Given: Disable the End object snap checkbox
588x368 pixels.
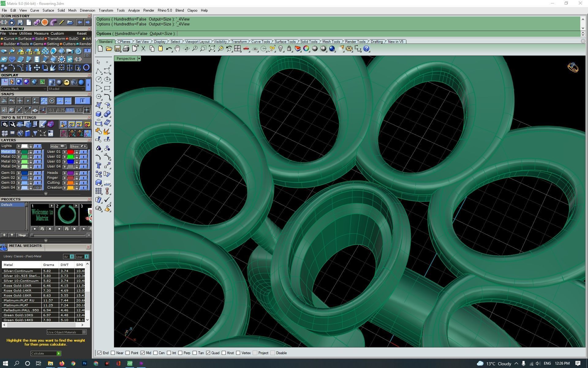Looking at the screenshot, I should (100, 353).
